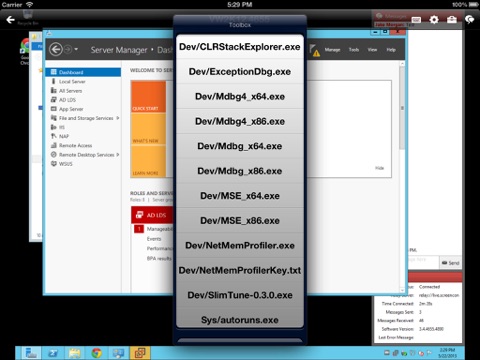Select All Servers in the sidebar

point(83,91)
